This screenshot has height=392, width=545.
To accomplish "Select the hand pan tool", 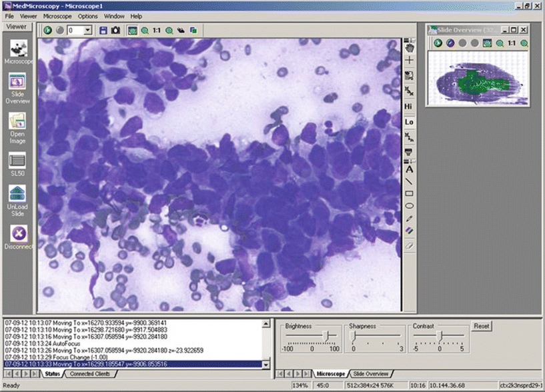I will (410, 47).
